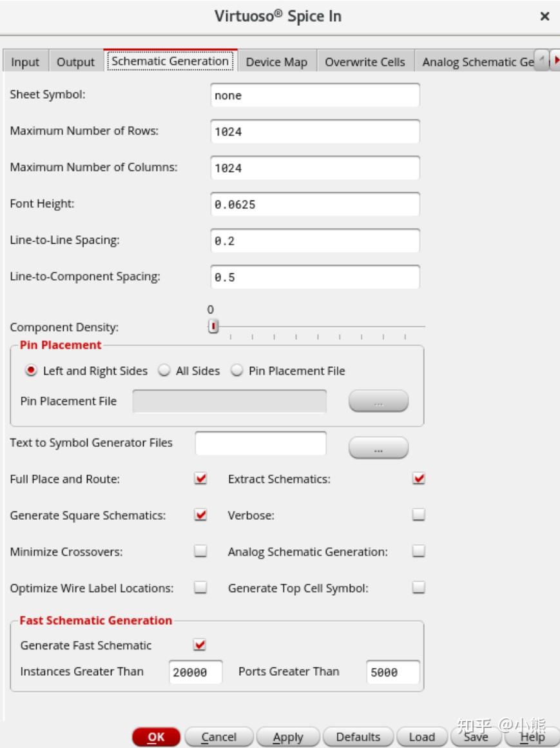Click the Defaults button

pyautogui.click(x=358, y=736)
